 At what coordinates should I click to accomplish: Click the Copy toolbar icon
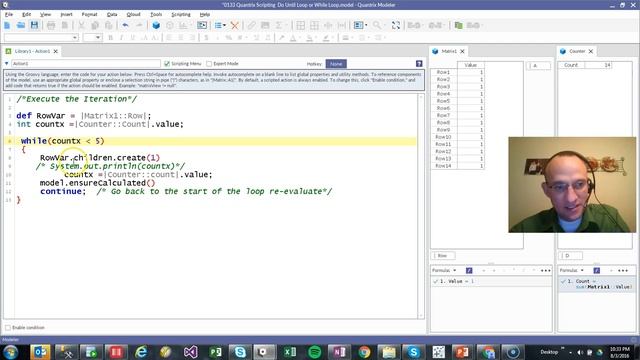click(95, 25)
